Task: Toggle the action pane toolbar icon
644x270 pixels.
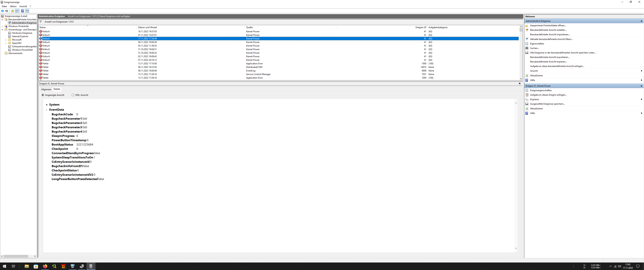Action: point(27,11)
